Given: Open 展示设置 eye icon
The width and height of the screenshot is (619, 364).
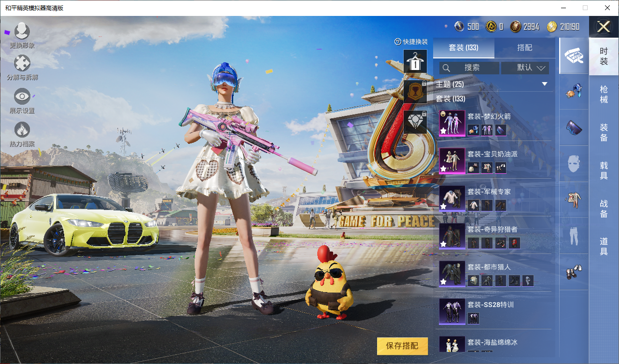Looking at the screenshot, I should [x=22, y=97].
